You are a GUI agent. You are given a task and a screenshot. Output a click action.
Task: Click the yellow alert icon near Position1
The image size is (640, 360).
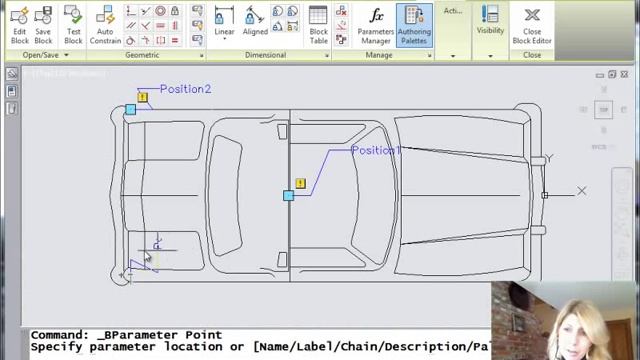click(x=300, y=184)
